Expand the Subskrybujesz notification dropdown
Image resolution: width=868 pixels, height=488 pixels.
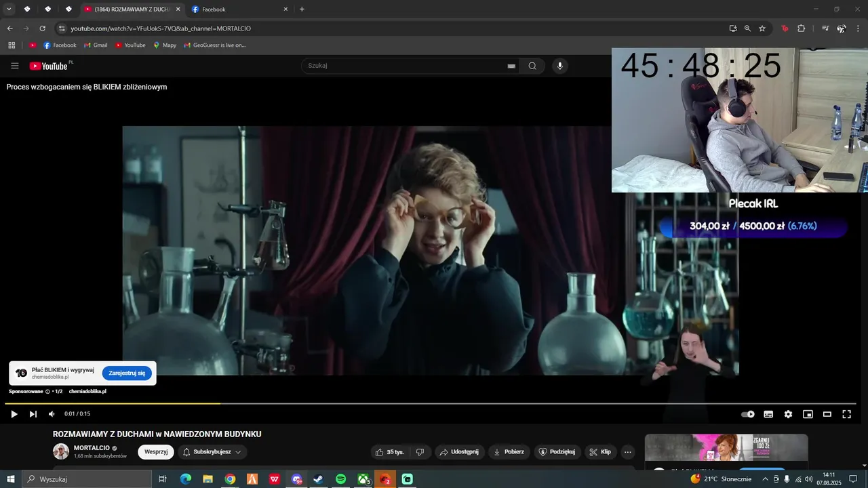point(212,452)
